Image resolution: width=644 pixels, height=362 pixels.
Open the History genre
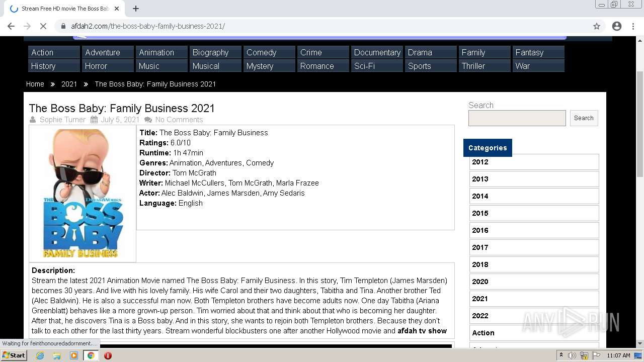pyautogui.click(x=54, y=66)
